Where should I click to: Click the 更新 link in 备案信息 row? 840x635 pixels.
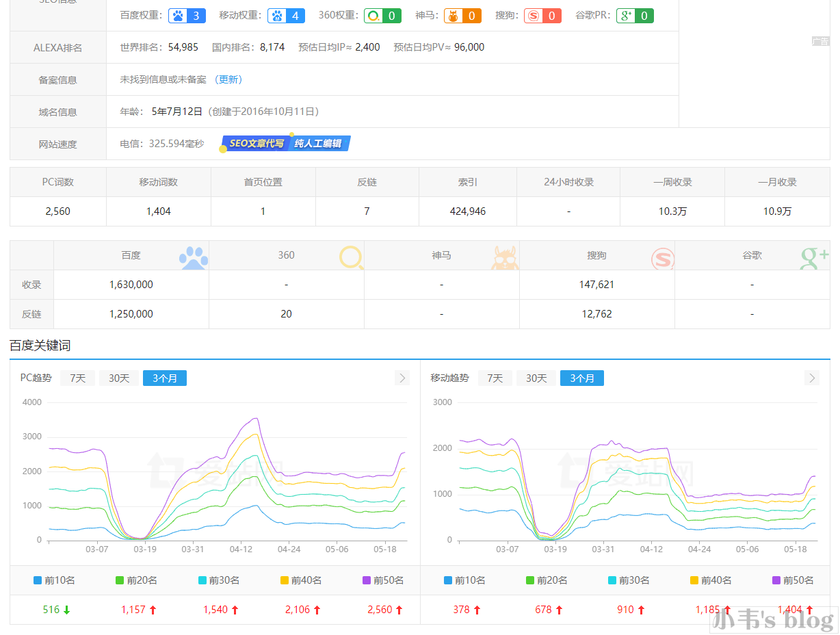coord(228,79)
